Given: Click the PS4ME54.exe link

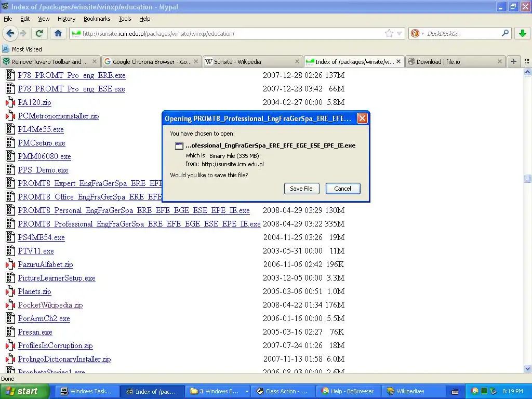Looking at the screenshot, I should pos(42,237).
